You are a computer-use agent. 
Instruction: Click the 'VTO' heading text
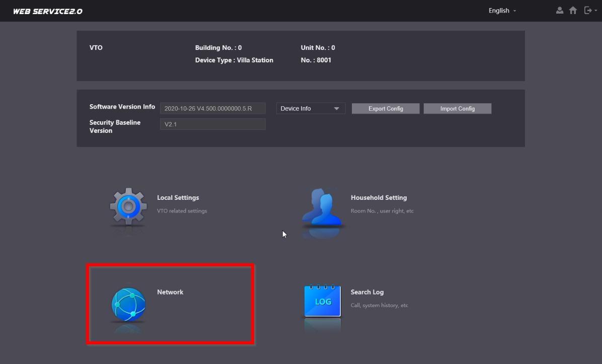coord(96,48)
